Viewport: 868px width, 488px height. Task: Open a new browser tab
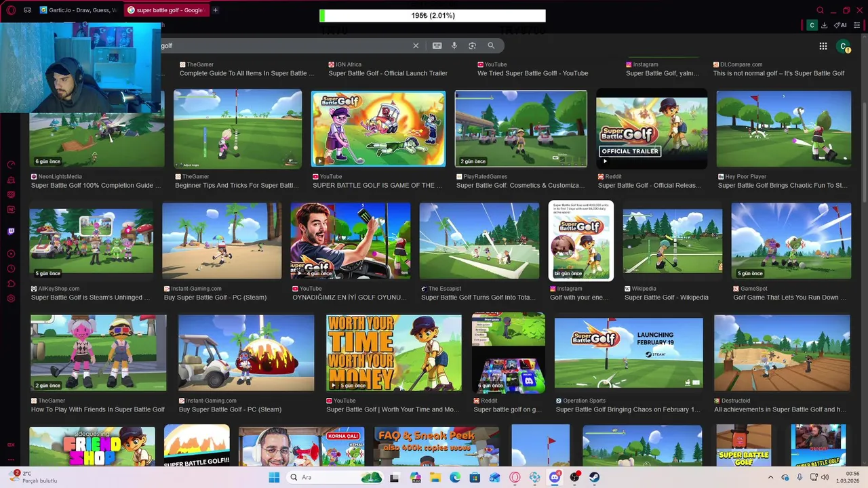tap(216, 10)
